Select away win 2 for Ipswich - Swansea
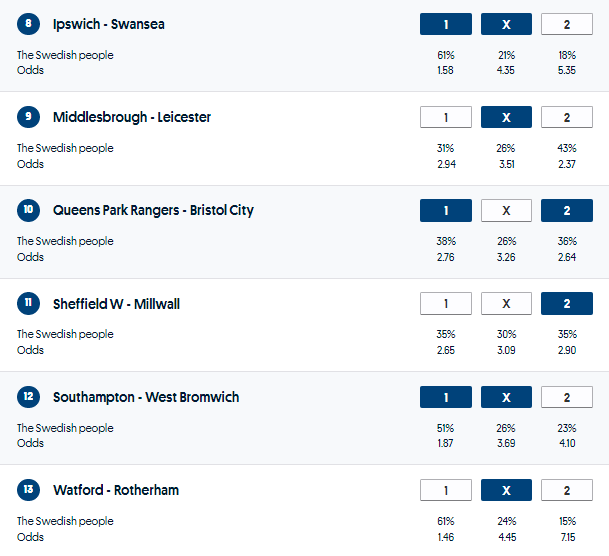Screen dimensions: 609x556 [x=566, y=25]
